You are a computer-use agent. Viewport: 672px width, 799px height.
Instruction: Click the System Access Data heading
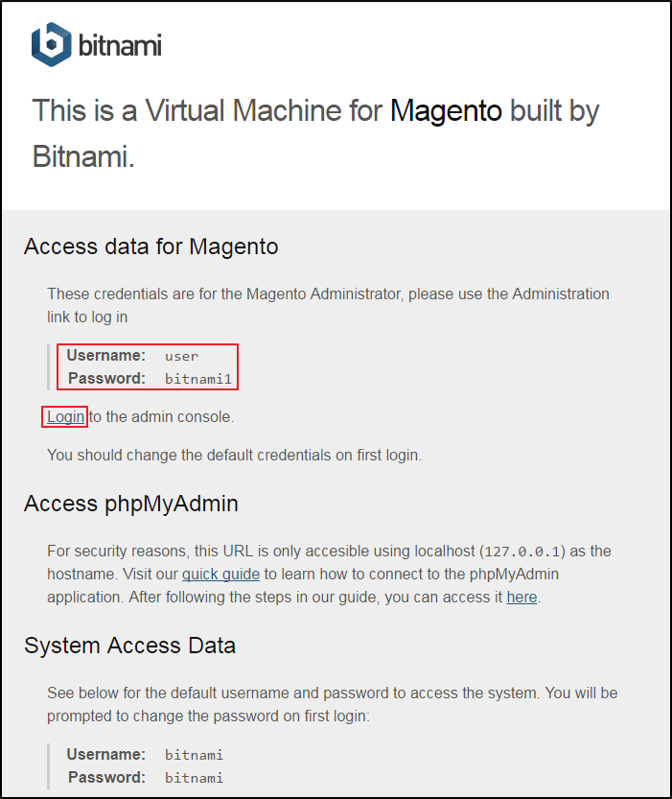[x=129, y=646]
